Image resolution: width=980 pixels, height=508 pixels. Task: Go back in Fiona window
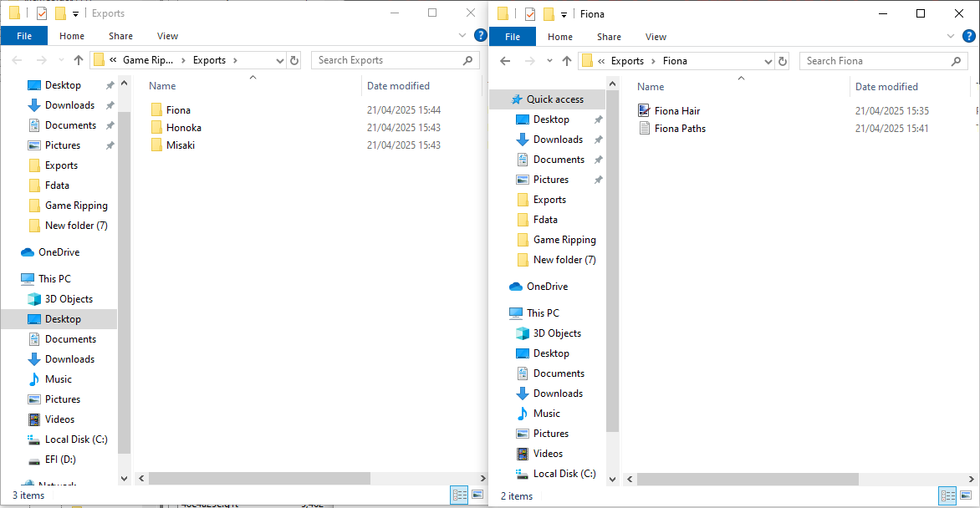click(505, 61)
